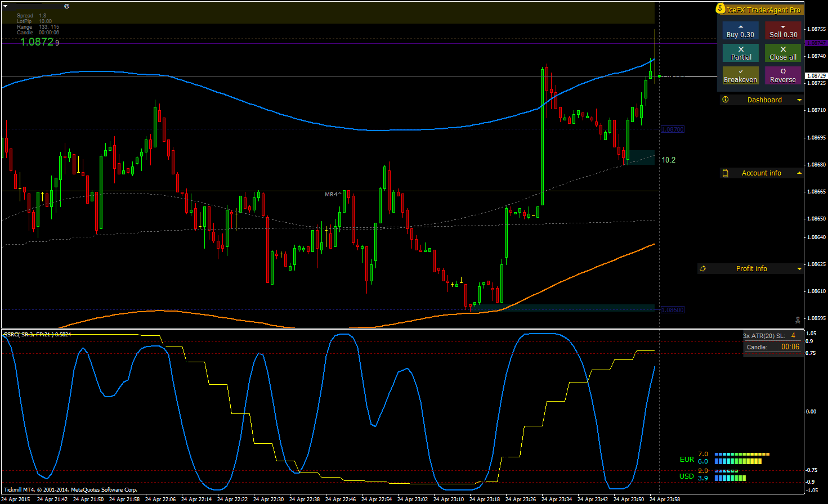Screen dimensions: 828x504
Task: Click the Range 133, 115 readout
Action: 38,27
